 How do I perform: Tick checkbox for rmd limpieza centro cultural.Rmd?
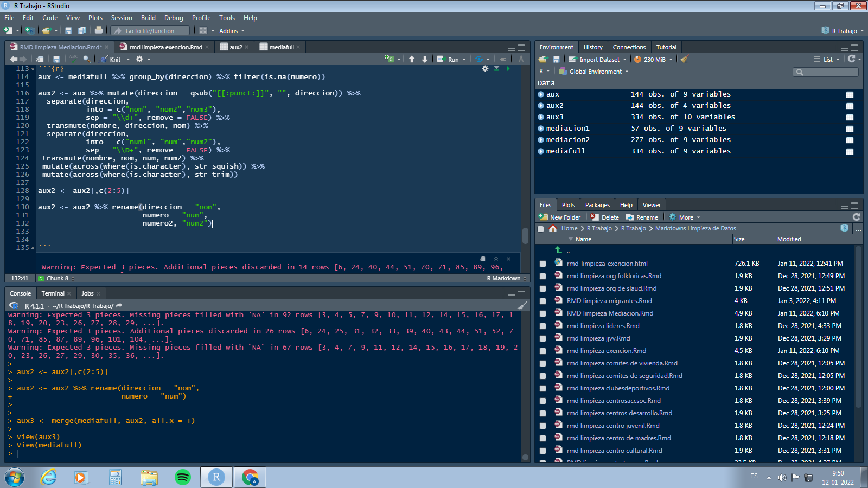coord(542,451)
